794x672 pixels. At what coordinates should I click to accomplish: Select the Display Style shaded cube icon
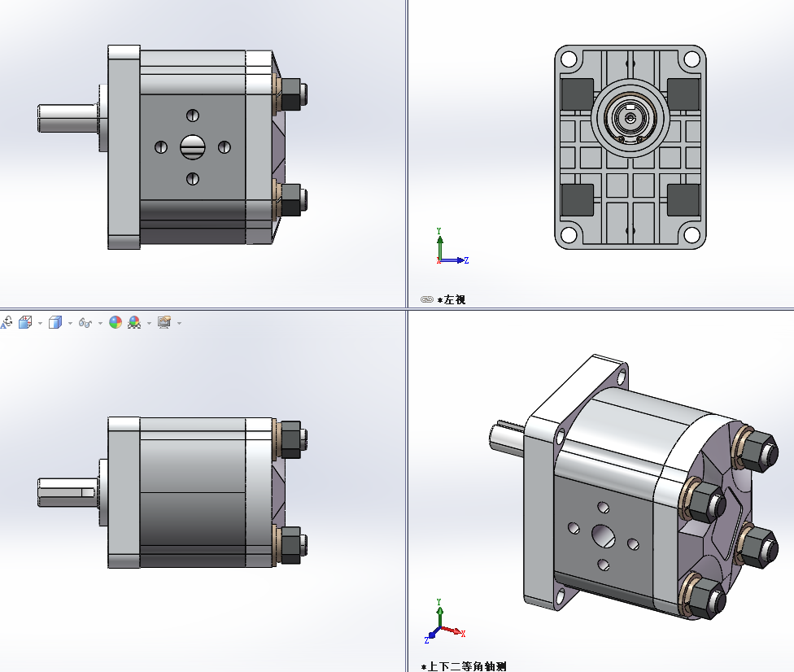pos(55,322)
